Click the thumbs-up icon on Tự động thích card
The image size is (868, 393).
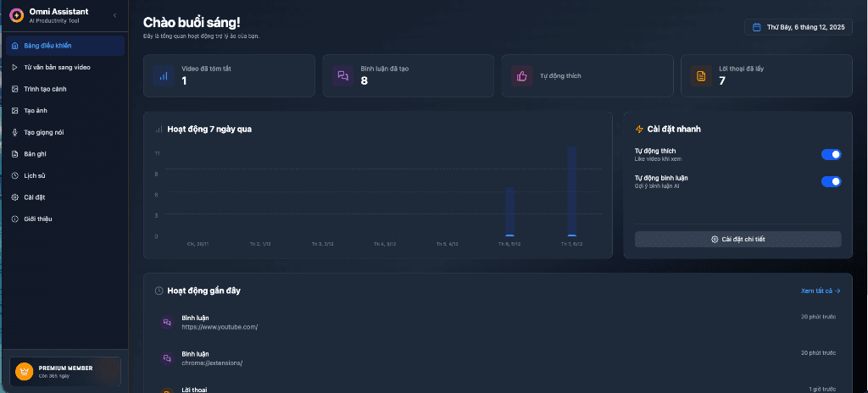(522, 76)
